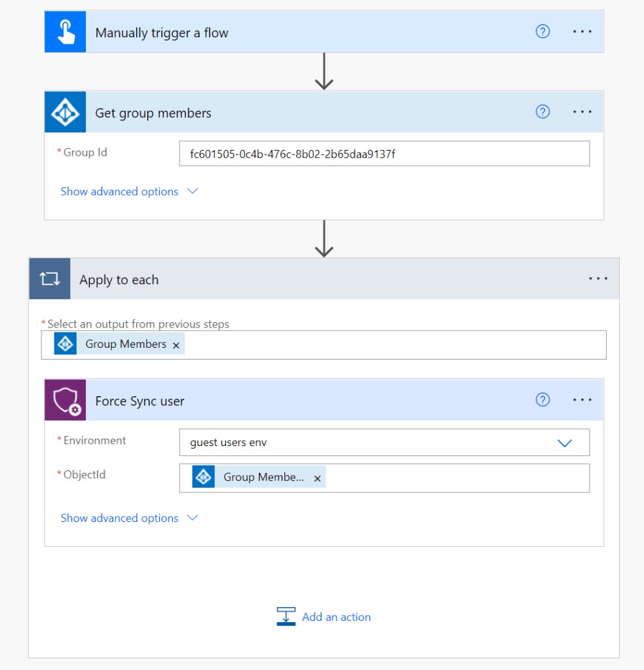Open the ellipsis menu on Apply to each
Screen dimensions: 644x670
597,279
